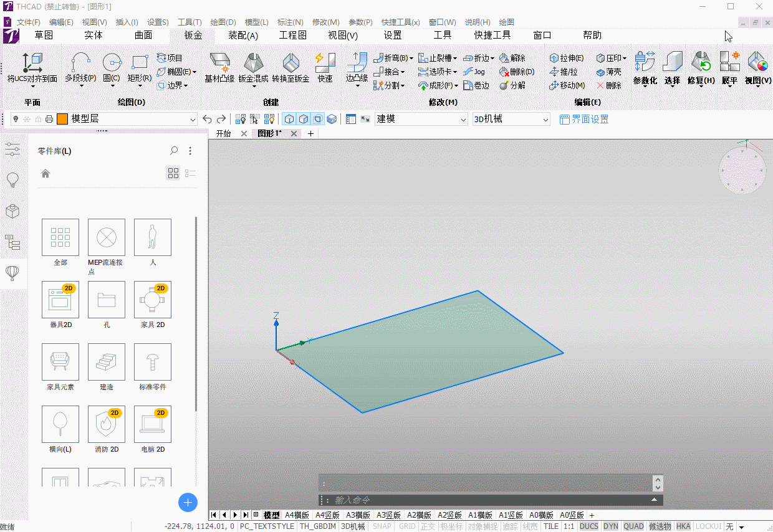Open the 修改(M) menu

click(326, 22)
